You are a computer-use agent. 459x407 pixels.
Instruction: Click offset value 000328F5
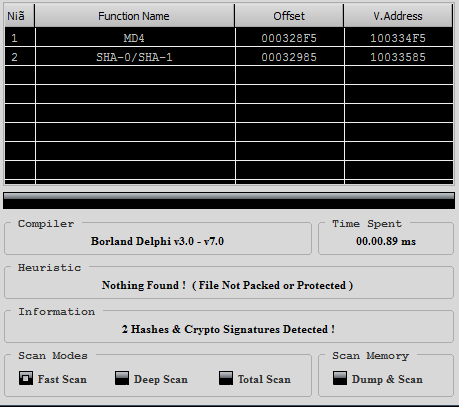(x=289, y=38)
